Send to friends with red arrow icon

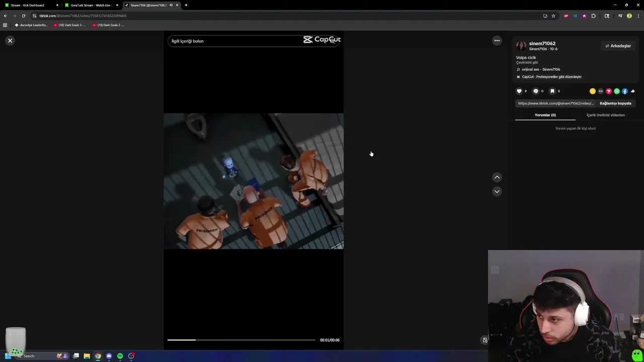pyautogui.click(x=609, y=91)
